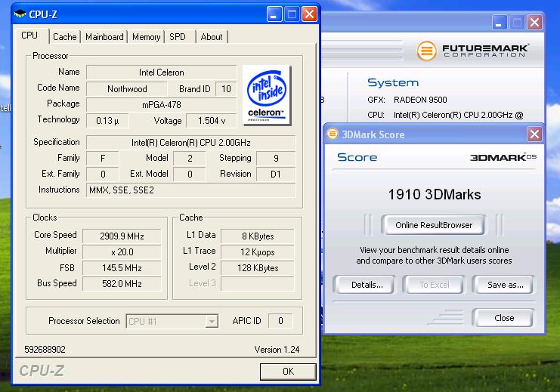Click the 3DMark Score title bar icon
Screen dimensions: 560x392
333,134
